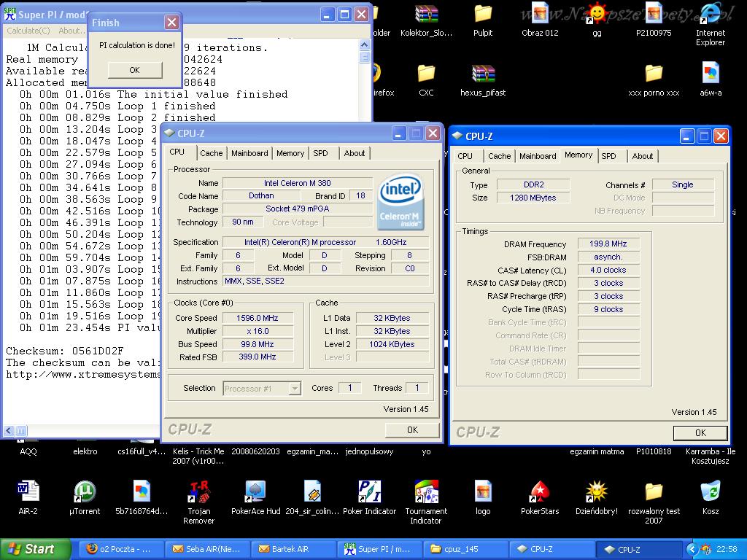
Task: Switch to Seba AiR taskbar button
Action: [208, 549]
